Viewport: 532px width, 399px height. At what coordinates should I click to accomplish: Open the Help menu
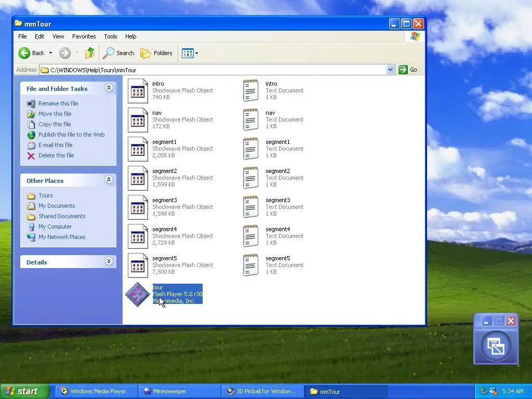click(130, 36)
